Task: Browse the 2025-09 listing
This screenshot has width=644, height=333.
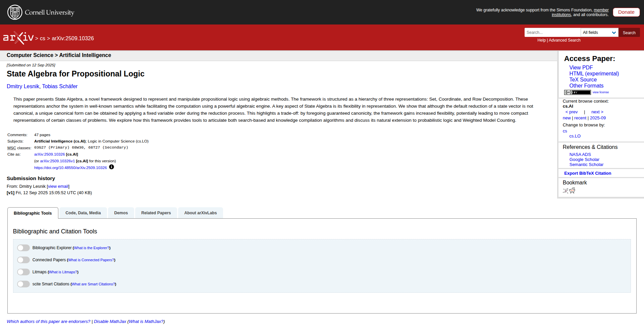Action: pyautogui.click(x=598, y=118)
